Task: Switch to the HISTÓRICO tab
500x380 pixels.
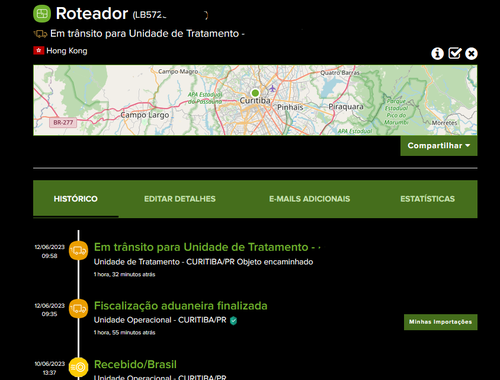Action: click(76, 199)
